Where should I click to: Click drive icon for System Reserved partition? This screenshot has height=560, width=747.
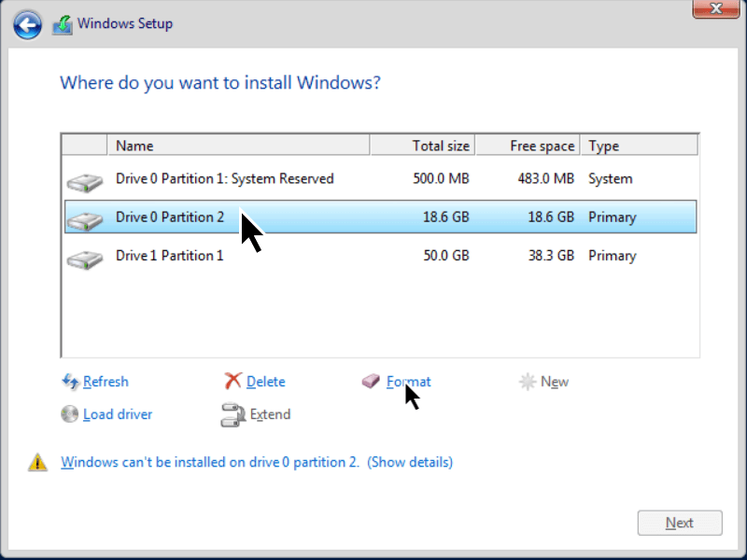point(85,182)
